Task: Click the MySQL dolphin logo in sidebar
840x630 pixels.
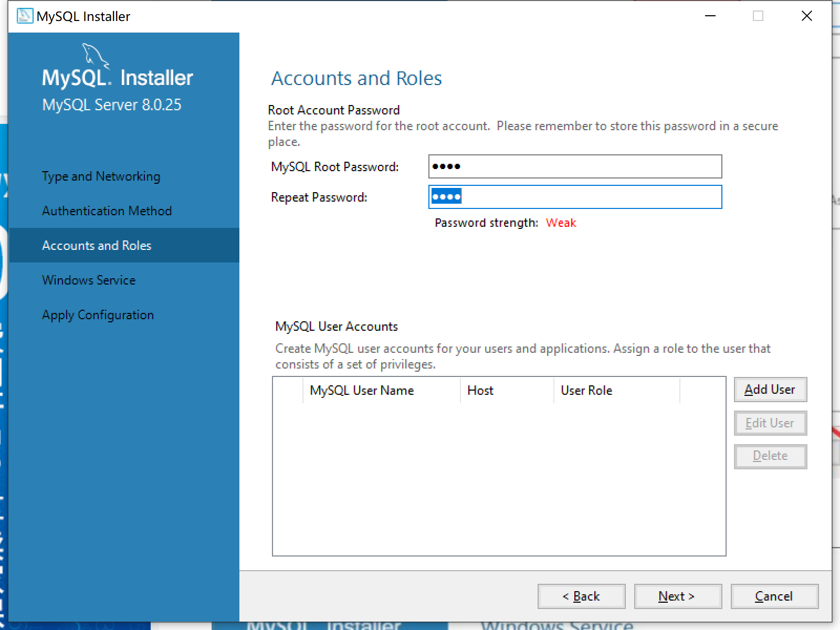Action: (96, 56)
